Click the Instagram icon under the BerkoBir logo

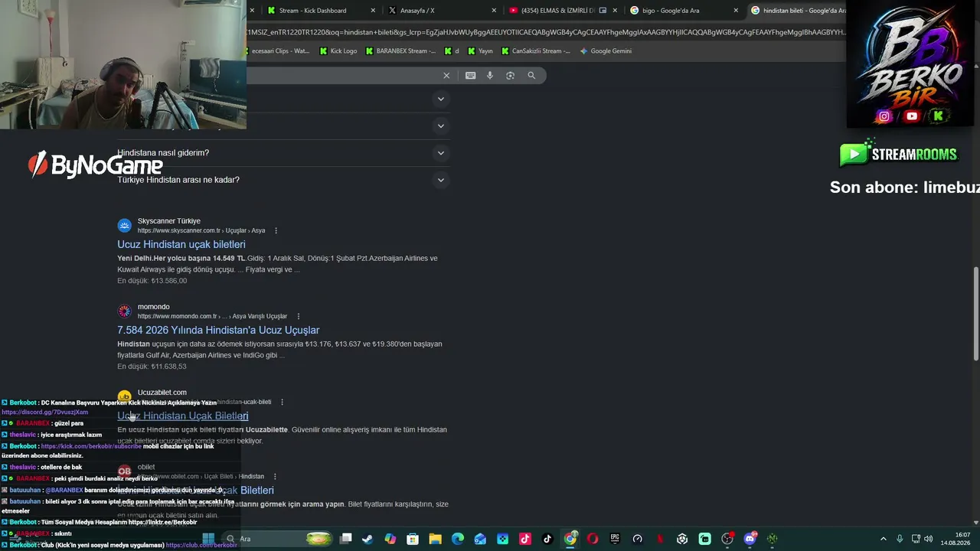[884, 116]
